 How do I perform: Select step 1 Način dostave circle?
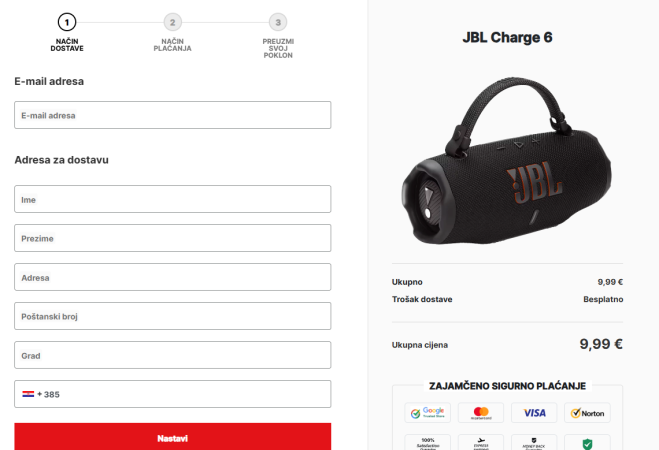pos(67,22)
